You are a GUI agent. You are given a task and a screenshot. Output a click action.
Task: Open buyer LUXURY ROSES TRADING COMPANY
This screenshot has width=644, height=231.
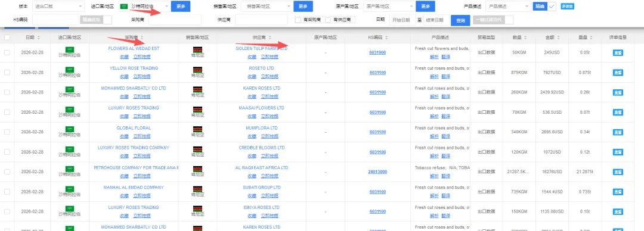[x=134, y=148]
